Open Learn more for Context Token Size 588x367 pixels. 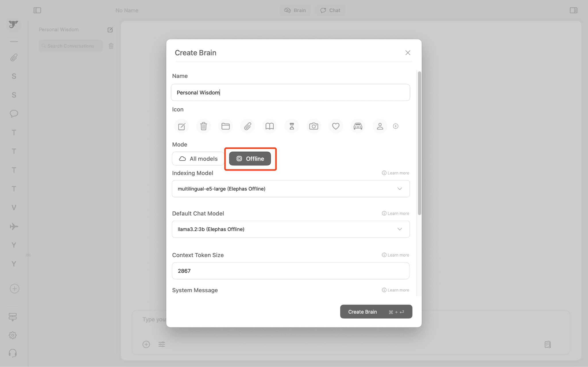click(396, 255)
